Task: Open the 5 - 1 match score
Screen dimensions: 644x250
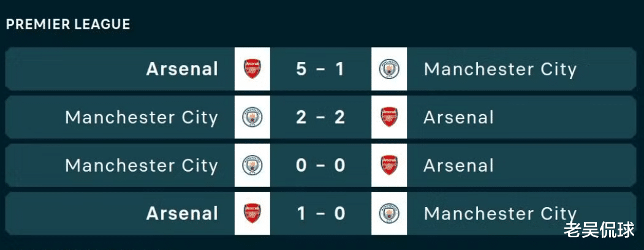Action: tap(320, 69)
